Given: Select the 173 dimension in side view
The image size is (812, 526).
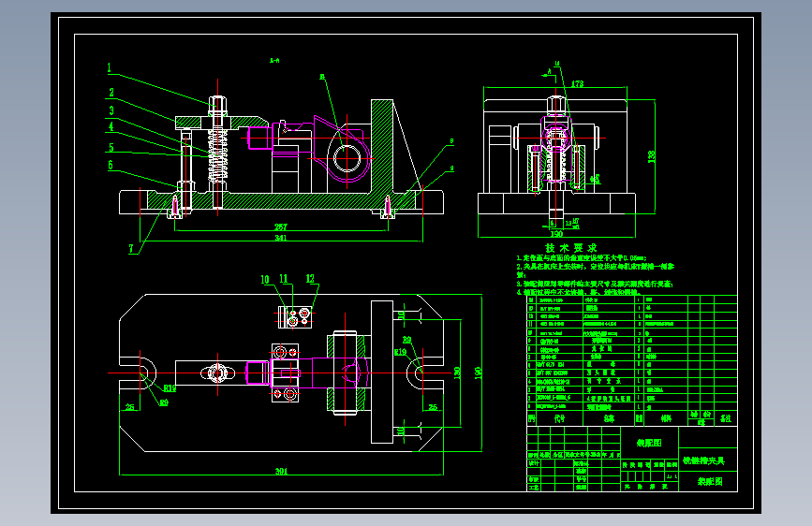Looking at the screenshot, I should (x=578, y=83).
